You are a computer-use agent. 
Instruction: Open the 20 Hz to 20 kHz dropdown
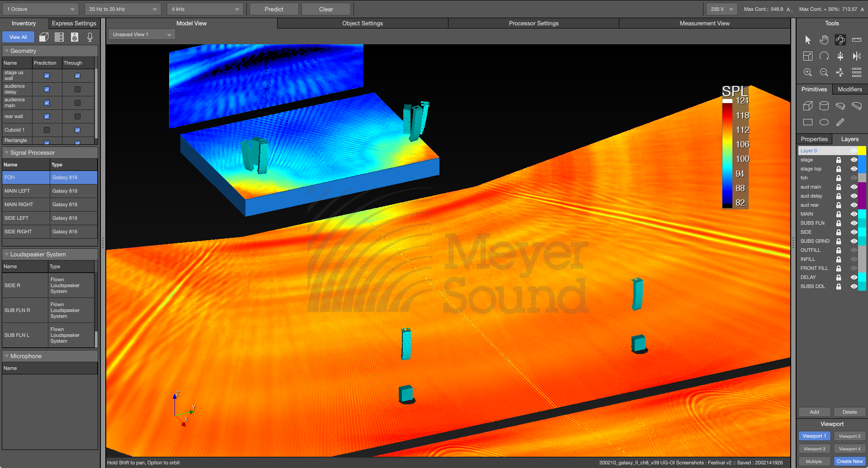(x=123, y=9)
